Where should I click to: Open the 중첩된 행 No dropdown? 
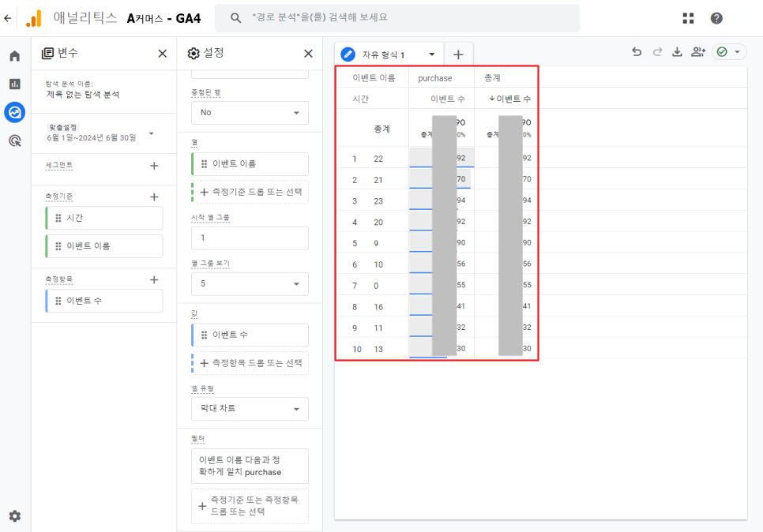tap(250, 113)
